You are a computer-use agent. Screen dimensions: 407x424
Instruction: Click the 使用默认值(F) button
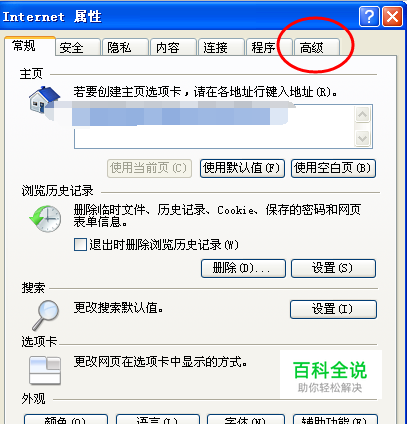[x=242, y=168]
